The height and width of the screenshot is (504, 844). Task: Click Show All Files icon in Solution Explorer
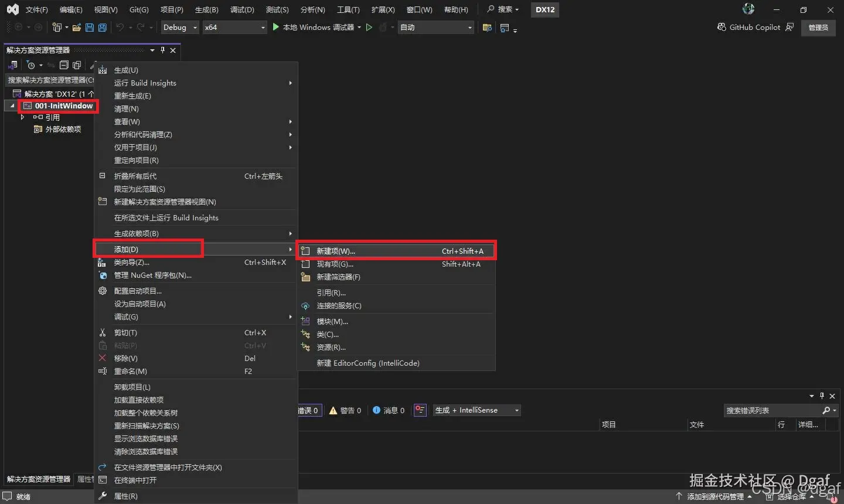tap(77, 65)
